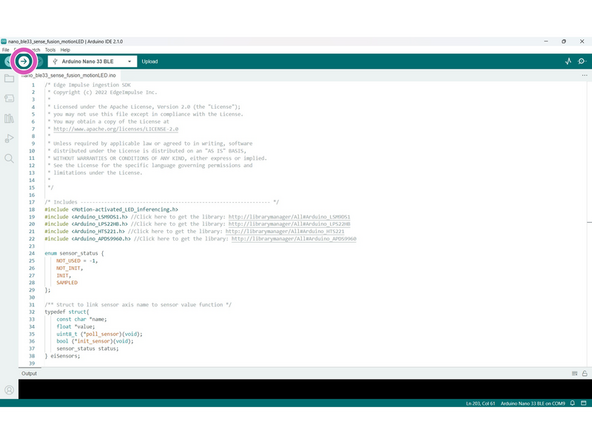This screenshot has height=444, width=592.
Task: Open the Debug panel in sidebar
Action: (9, 139)
